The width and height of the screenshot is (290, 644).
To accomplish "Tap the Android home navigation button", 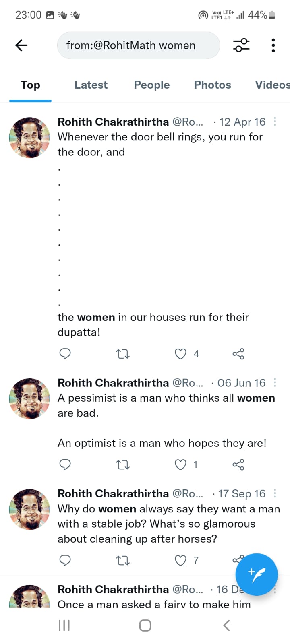I will [145, 625].
